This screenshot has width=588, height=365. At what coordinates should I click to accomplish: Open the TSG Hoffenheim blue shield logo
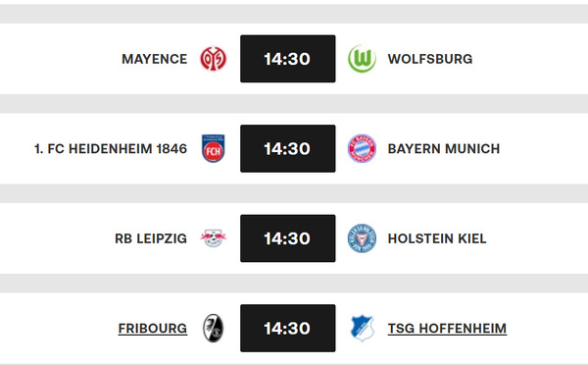(362, 328)
